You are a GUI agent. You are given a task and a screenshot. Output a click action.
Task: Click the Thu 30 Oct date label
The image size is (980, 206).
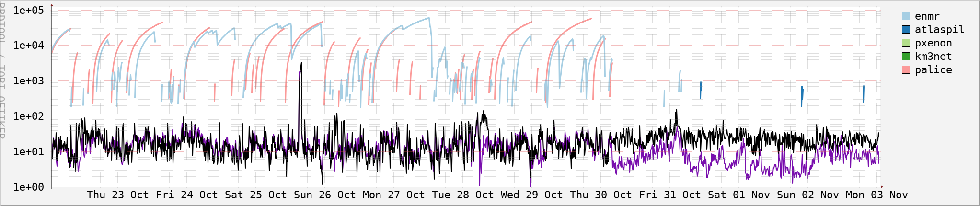[601, 195]
